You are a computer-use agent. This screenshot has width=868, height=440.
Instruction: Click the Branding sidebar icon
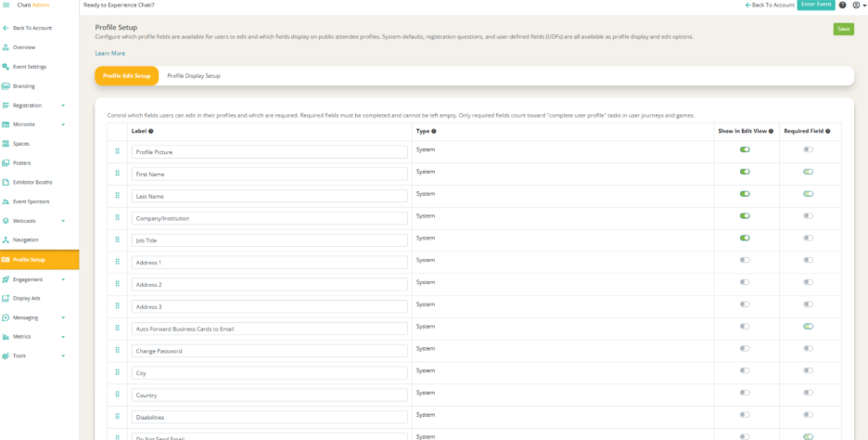coord(6,85)
